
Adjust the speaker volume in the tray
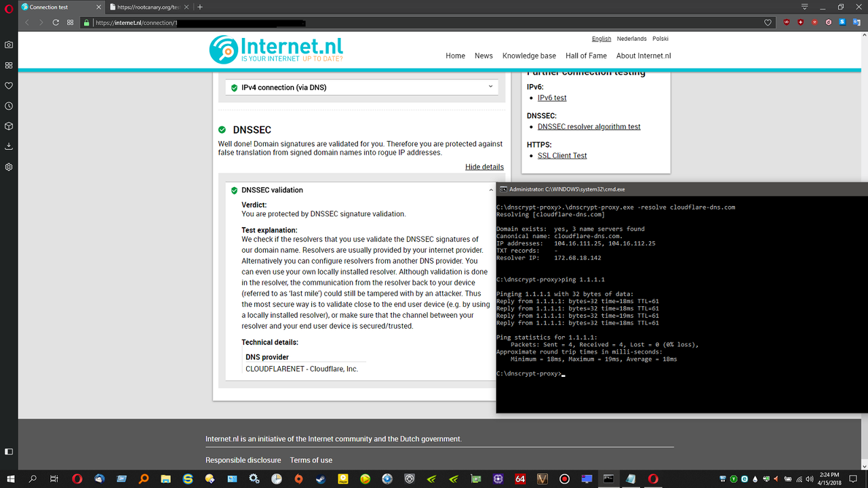(810, 479)
